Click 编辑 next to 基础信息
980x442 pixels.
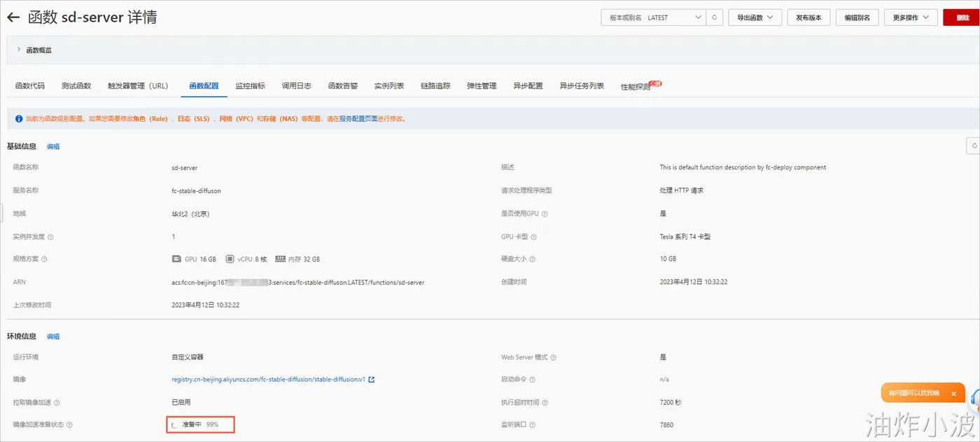pyautogui.click(x=53, y=147)
